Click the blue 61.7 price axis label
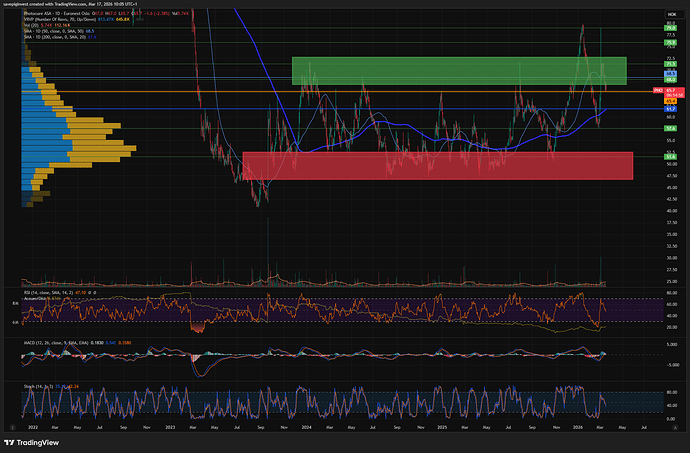The image size is (690, 453). (672, 108)
